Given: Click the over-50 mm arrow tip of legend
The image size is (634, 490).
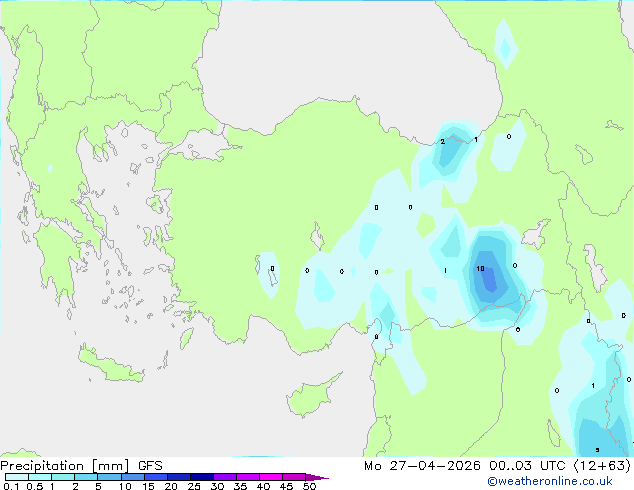Looking at the screenshot, I should click(x=317, y=477).
